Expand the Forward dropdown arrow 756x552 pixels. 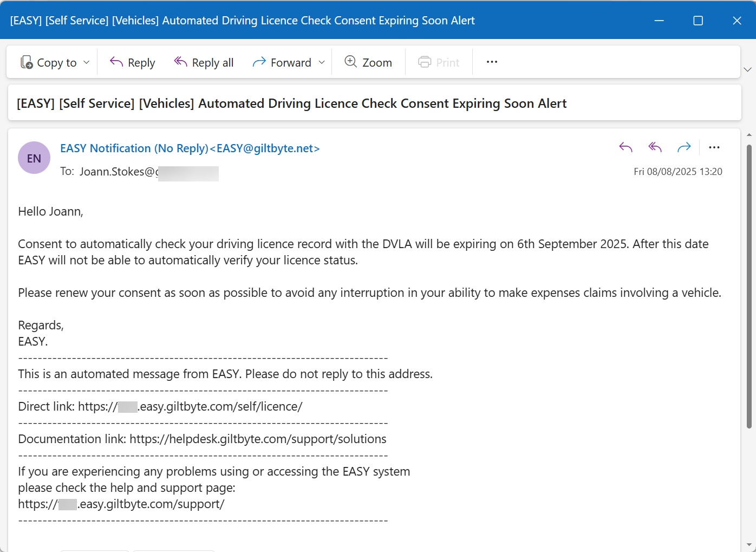(322, 62)
